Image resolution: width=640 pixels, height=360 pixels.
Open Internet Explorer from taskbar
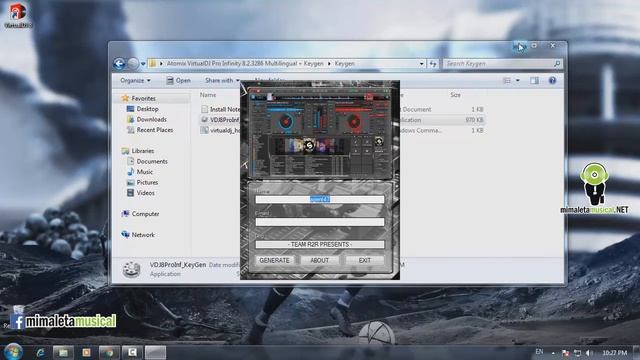point(40,352)
